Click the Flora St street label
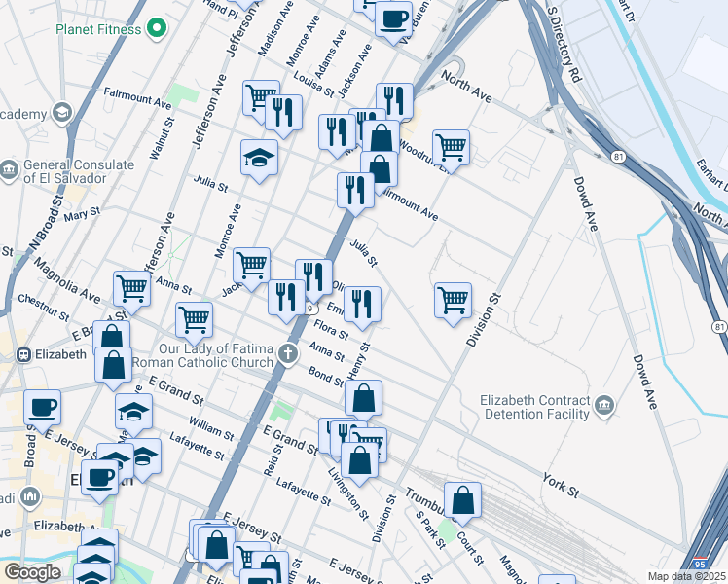 point(331,329)
